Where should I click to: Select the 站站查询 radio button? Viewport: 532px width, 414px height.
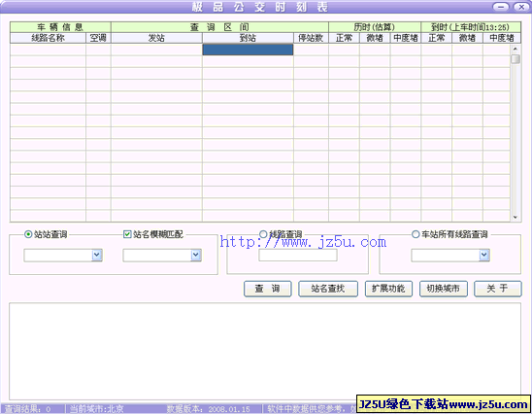[28, 234]
